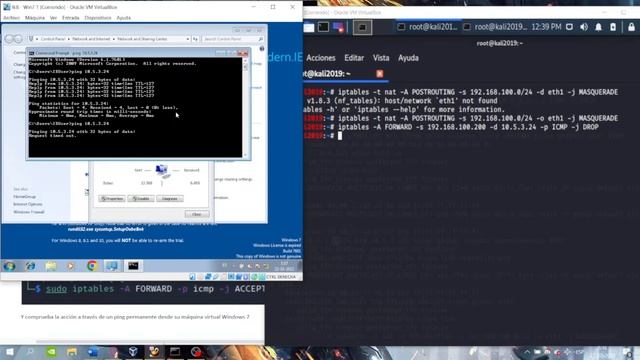
Task: Click the Properties button in status dialog
Action: point(111,198)
